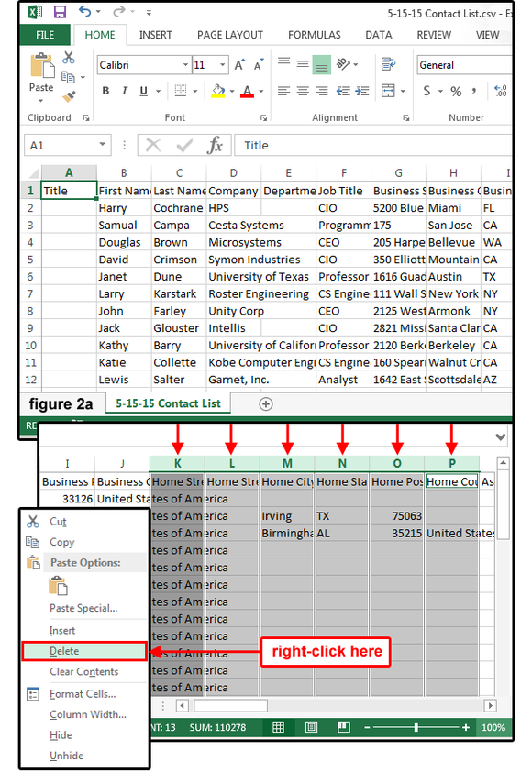Screen dimensions: 532x773
Task: Apply red font color A
Action: click(x=248, y=91)
